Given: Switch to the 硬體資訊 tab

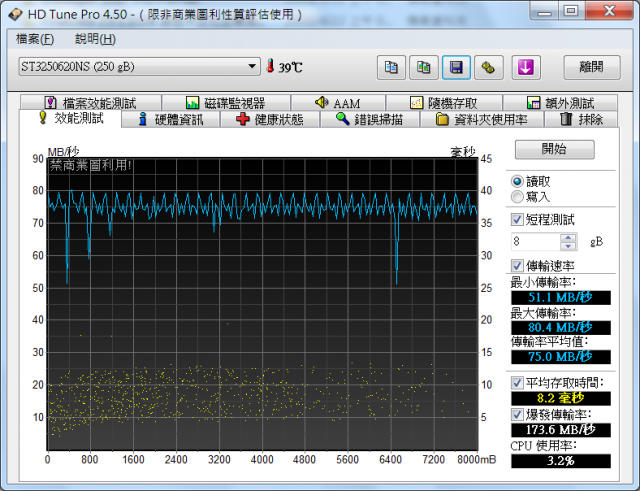Looking at the screenshot, I should click(171, 119).
